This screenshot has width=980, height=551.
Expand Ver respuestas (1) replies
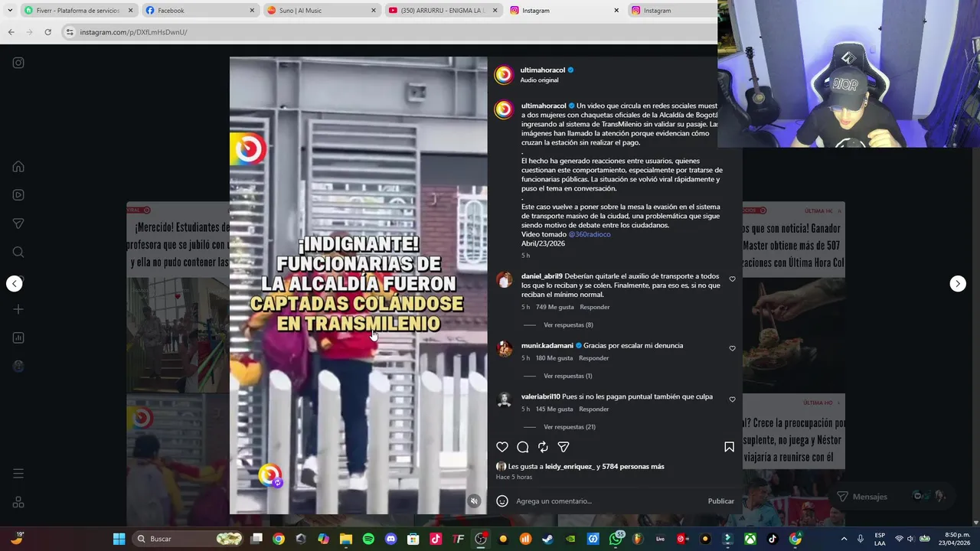tap(568, 377)
